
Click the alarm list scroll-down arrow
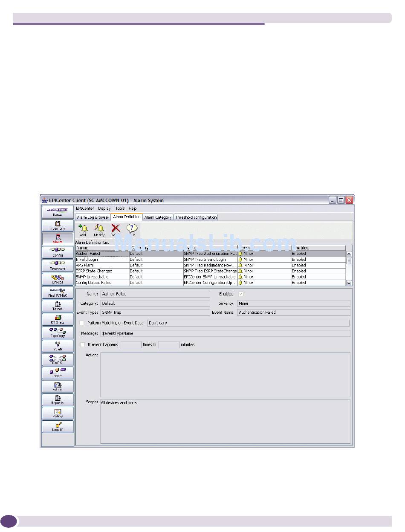(x=349, y=283)
